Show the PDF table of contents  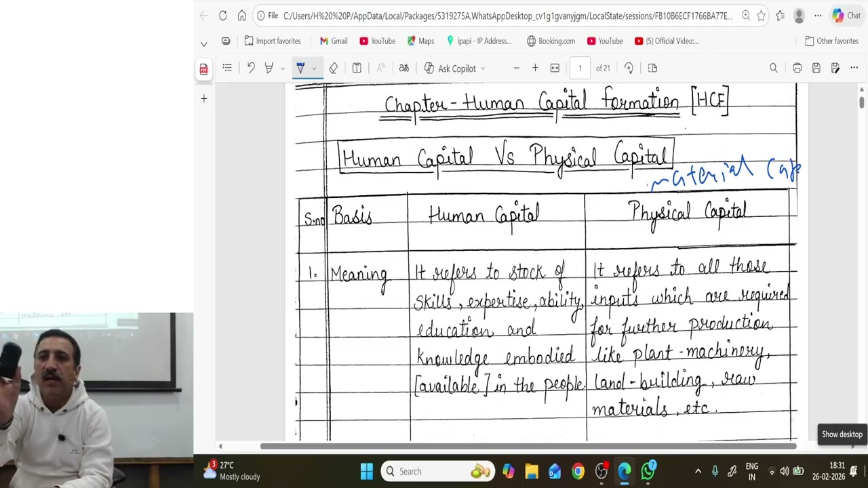tap(227, 68)
